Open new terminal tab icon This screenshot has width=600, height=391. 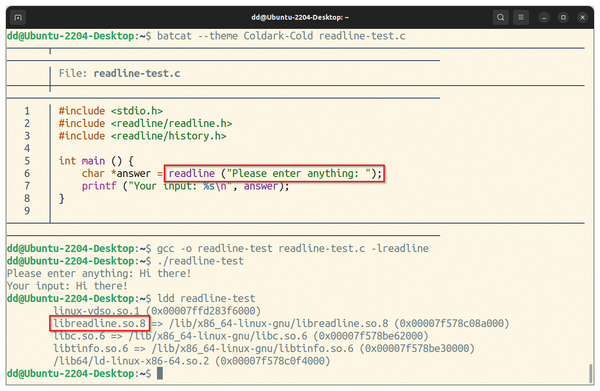[18, 18]
